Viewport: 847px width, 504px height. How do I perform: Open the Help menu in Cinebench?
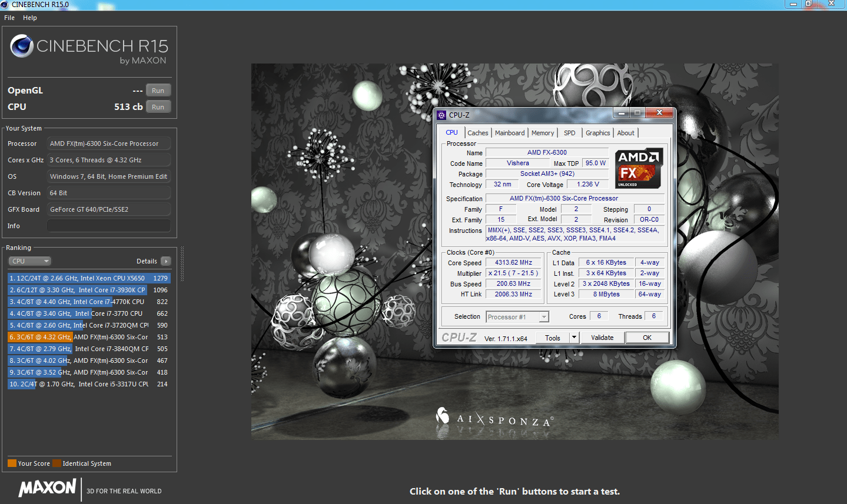click(30, 18)
